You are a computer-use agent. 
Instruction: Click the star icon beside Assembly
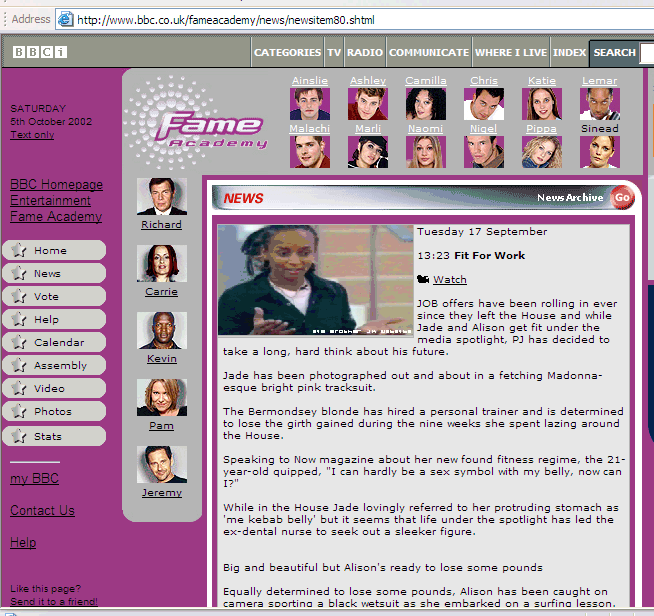click(19, 365)
